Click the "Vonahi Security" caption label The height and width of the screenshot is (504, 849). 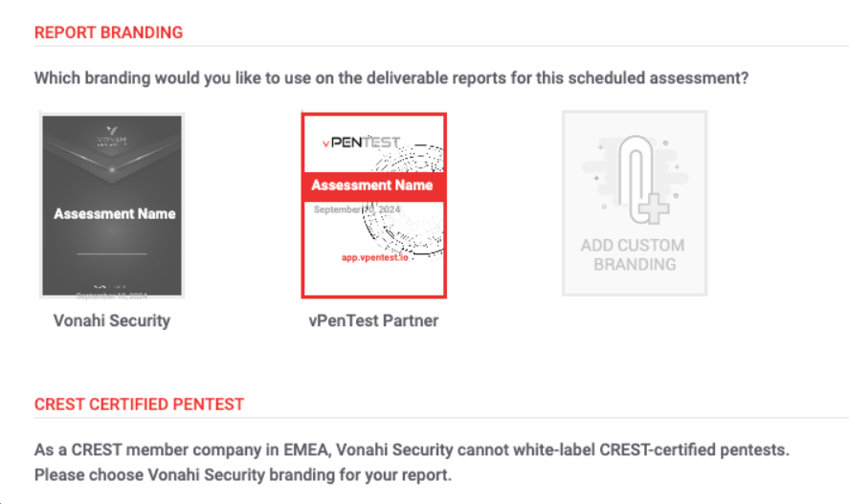coord(112,320)
